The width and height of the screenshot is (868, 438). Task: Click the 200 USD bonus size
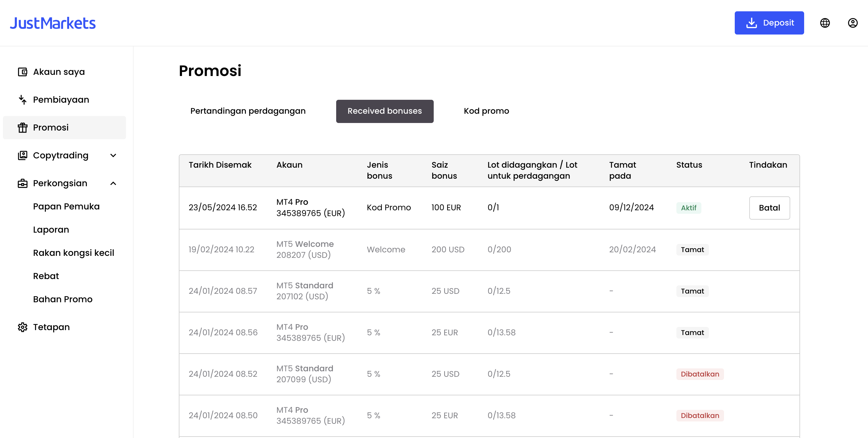448,250
